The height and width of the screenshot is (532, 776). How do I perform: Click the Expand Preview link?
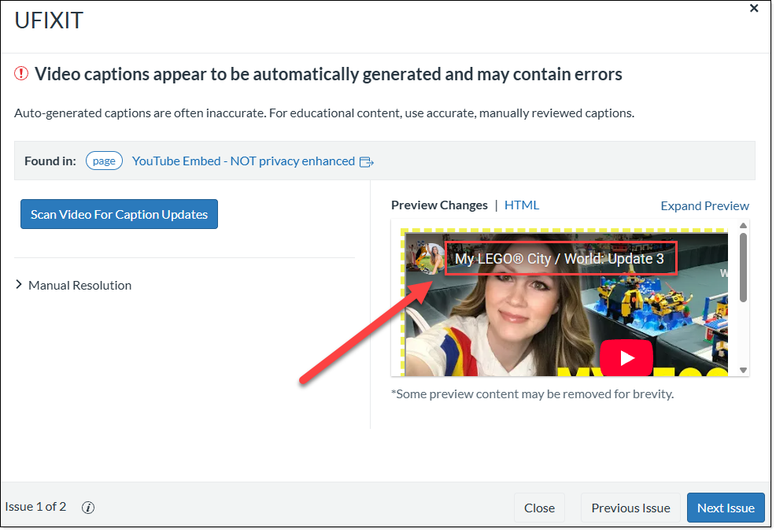pyautogui.click(x=704, y=206)
